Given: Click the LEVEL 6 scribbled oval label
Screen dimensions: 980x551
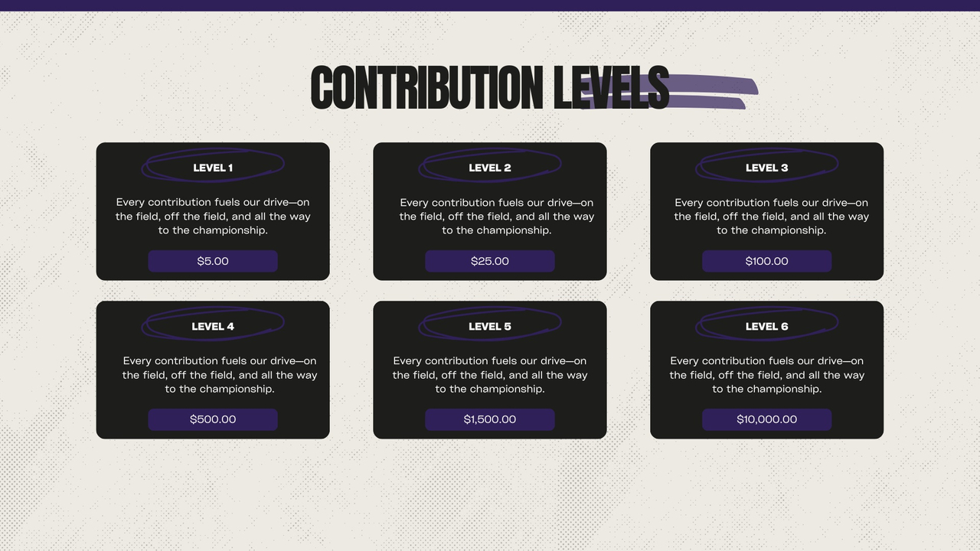Looking at the screenshot, I should [x=767, y=324].
